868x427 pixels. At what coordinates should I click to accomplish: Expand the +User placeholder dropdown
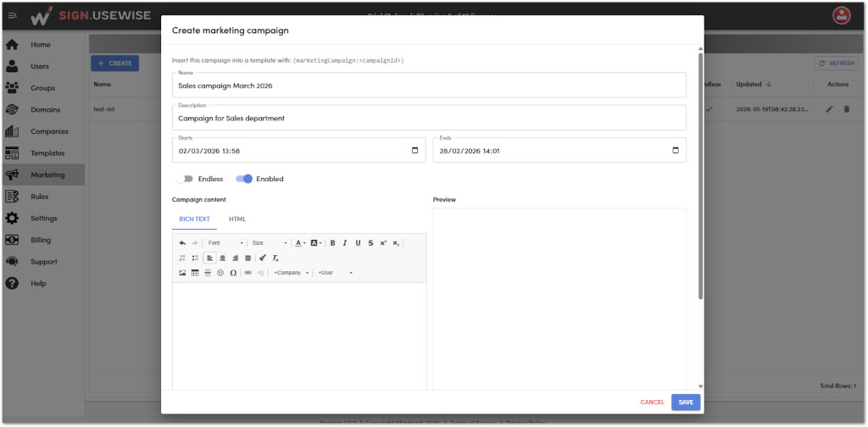335,273
